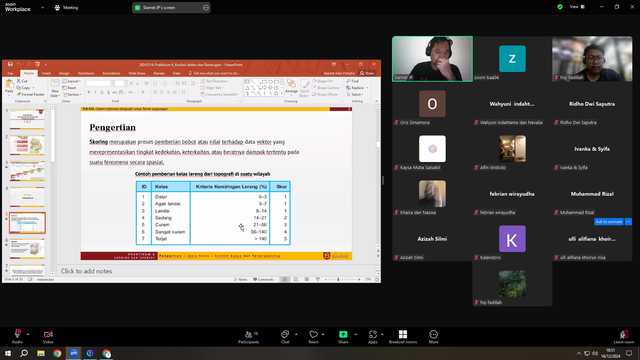Switch to the Insert ribbon tab
The height and width of the screenshot is (360, 640).
(x=46, y=73)
